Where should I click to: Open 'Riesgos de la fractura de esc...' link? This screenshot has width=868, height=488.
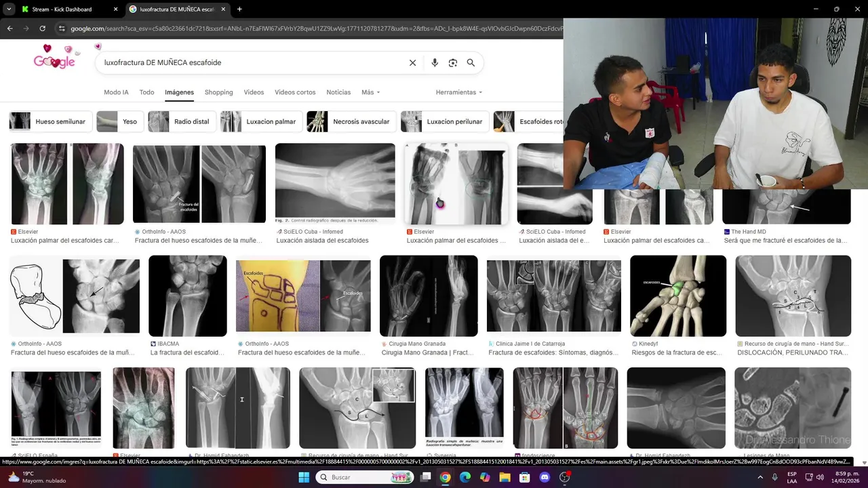point(677,352)
